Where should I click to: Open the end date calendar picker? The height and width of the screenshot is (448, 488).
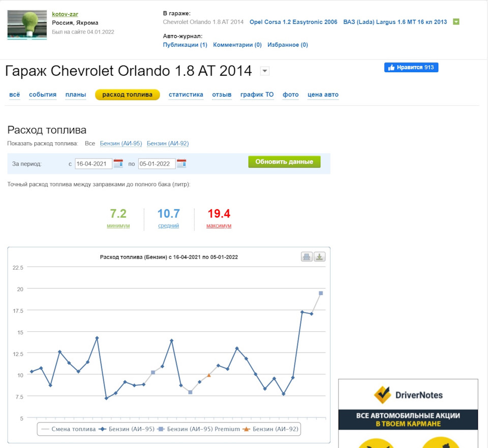181,163
